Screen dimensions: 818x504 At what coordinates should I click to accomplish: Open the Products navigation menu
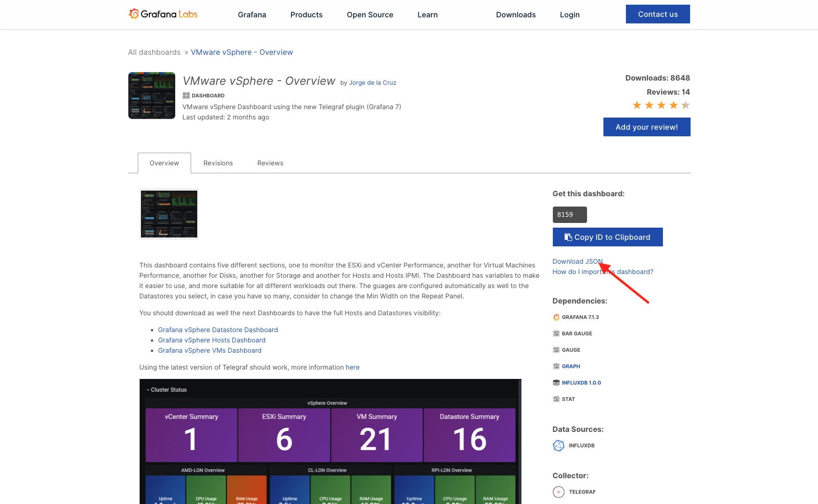306,15
